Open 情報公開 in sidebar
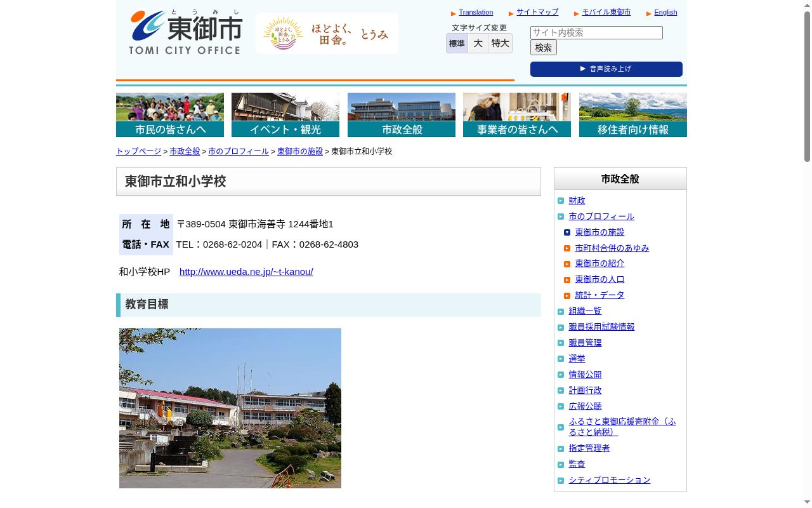The image size is (812, 508). 585,375
